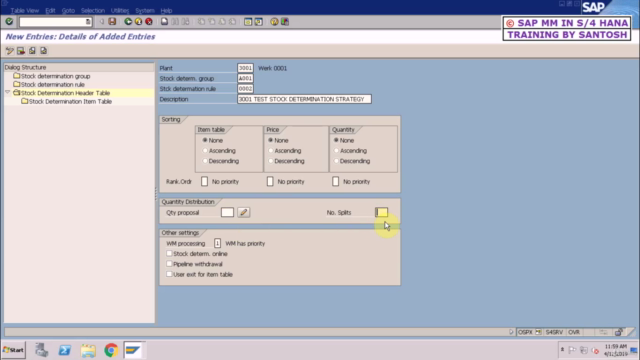This screenshot has height=360, width=640.
Task: Open the Utilities menu
Action: tap(120, 10)
